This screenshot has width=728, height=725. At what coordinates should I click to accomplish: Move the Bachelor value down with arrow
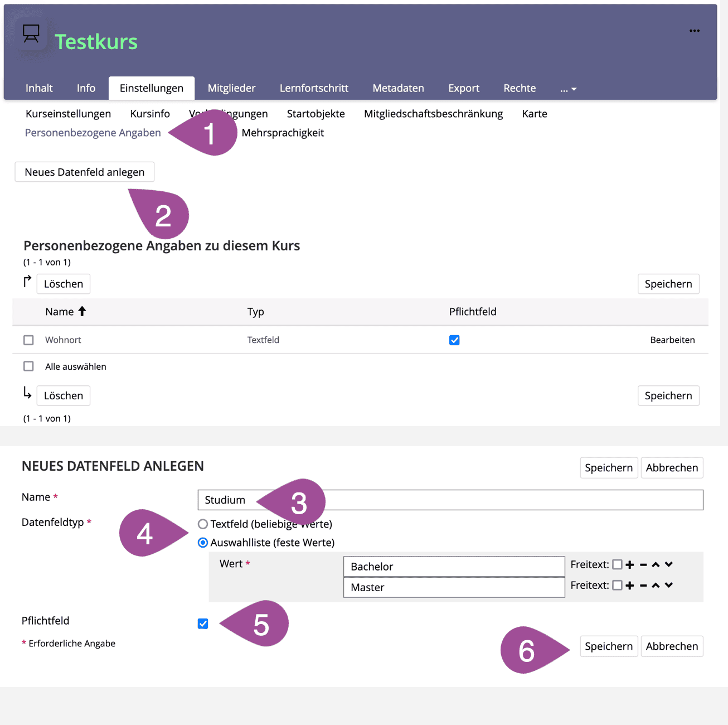click(669, 564)
